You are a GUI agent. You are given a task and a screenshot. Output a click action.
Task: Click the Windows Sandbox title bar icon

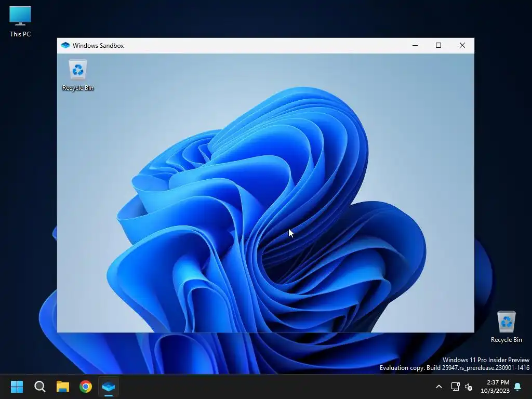[x=65, y=46]
